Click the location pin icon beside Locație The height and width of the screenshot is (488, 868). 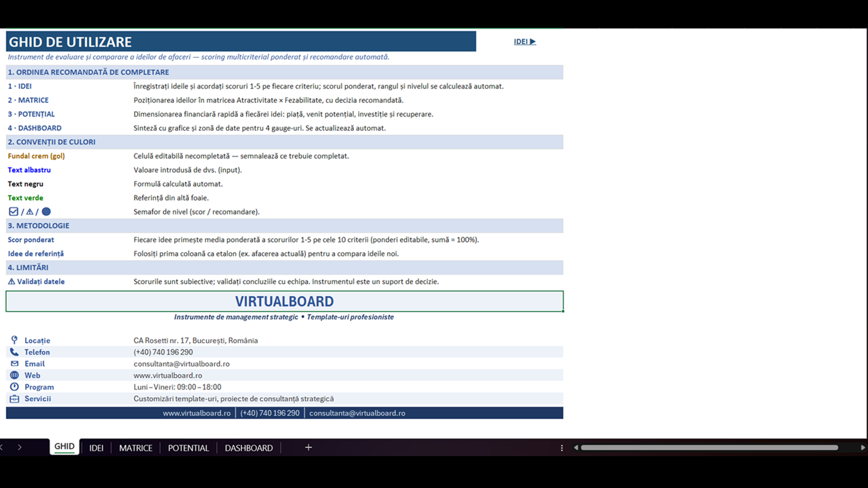pyautogui.click(x=14, y=340)
